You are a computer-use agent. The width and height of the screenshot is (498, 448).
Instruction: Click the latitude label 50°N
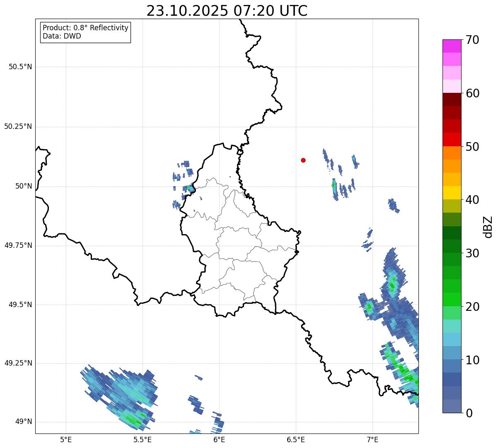click(x=24, y=186)
